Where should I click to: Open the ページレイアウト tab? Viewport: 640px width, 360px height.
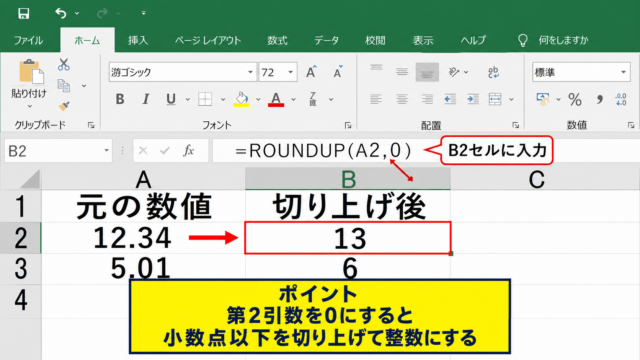coord(208,40)
